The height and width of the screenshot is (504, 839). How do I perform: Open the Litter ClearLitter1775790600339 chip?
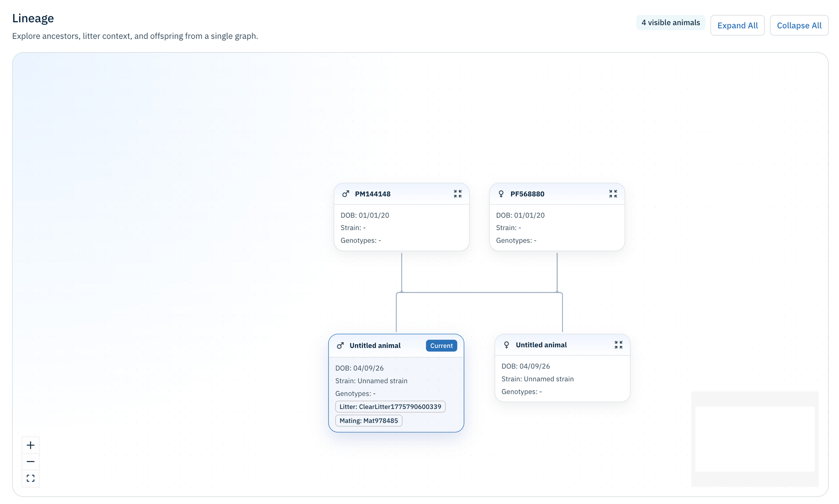pos(390,406)
